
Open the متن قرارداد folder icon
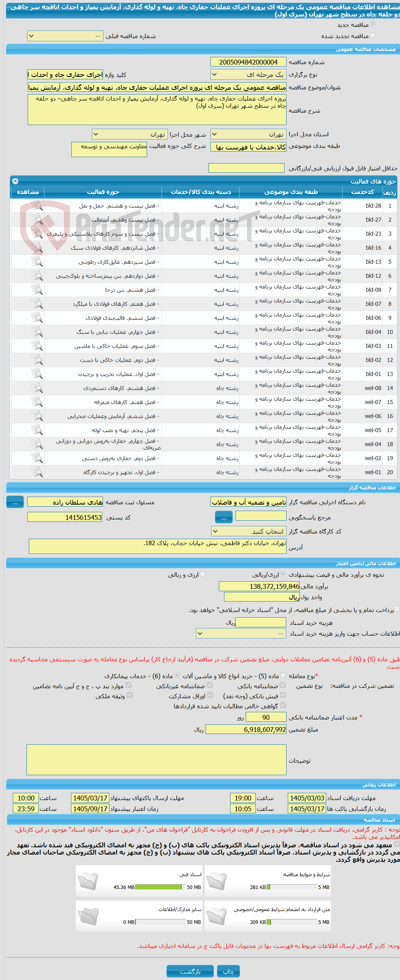coord(217,916)
